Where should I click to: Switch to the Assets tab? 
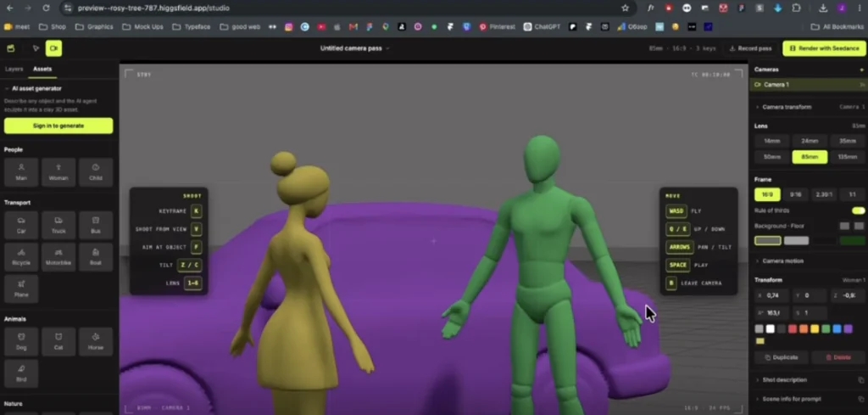(42, 70)
